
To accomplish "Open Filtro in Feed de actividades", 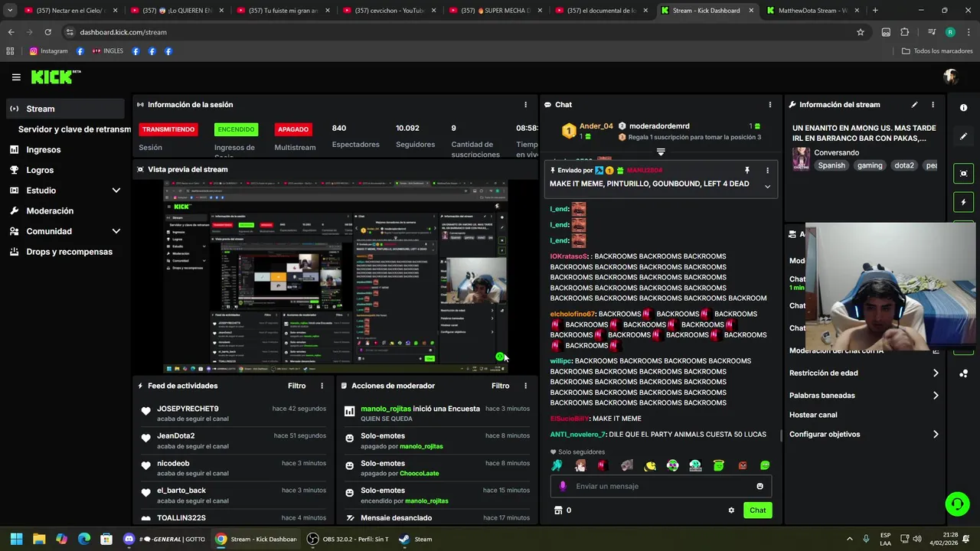I will point(296,386).
